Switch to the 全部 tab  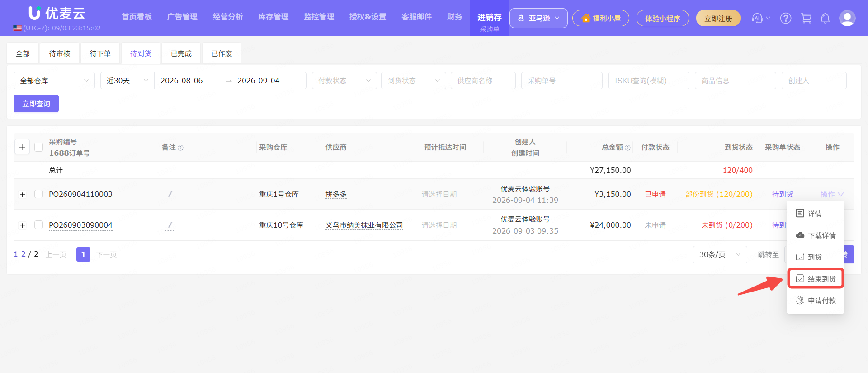point(23,53)
